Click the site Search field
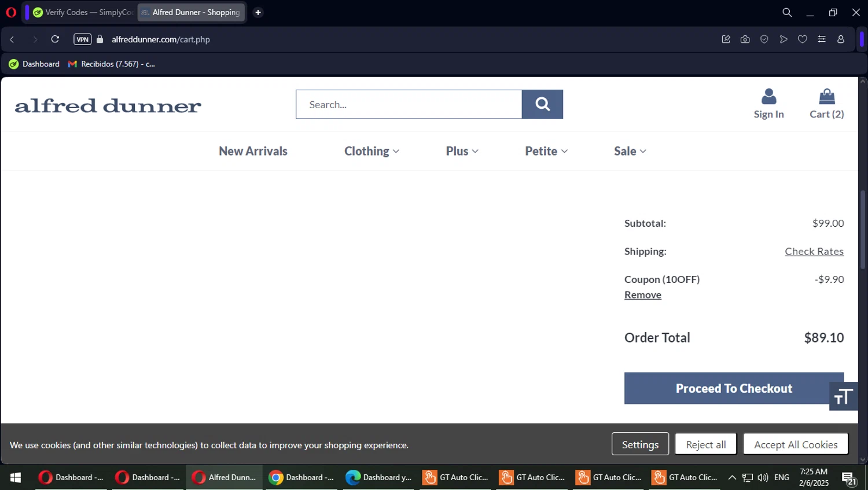 coord(409,104)
